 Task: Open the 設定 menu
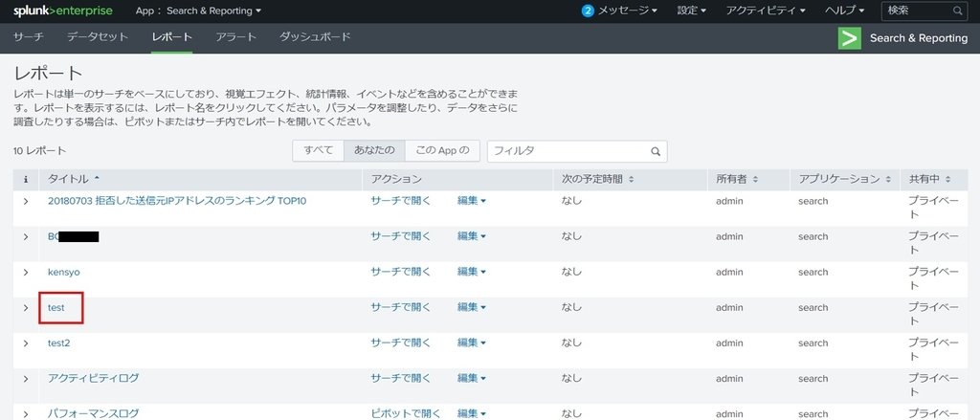691,11
